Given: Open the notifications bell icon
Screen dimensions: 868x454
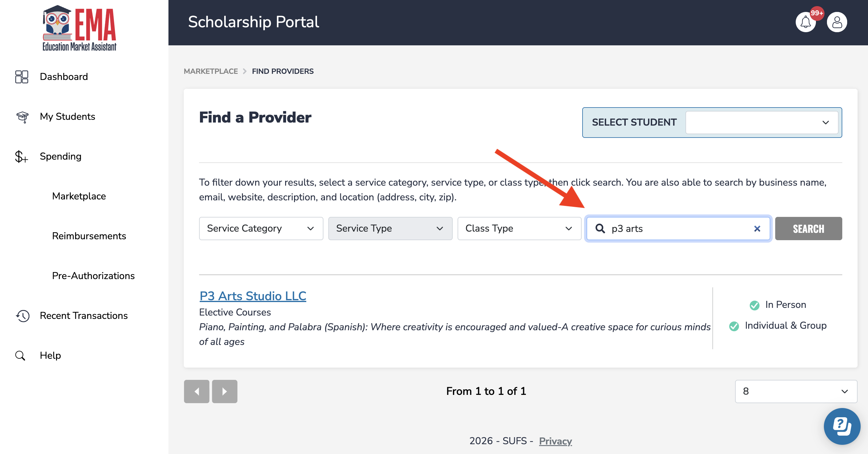Looking at the screenshot, I should 805,22.
